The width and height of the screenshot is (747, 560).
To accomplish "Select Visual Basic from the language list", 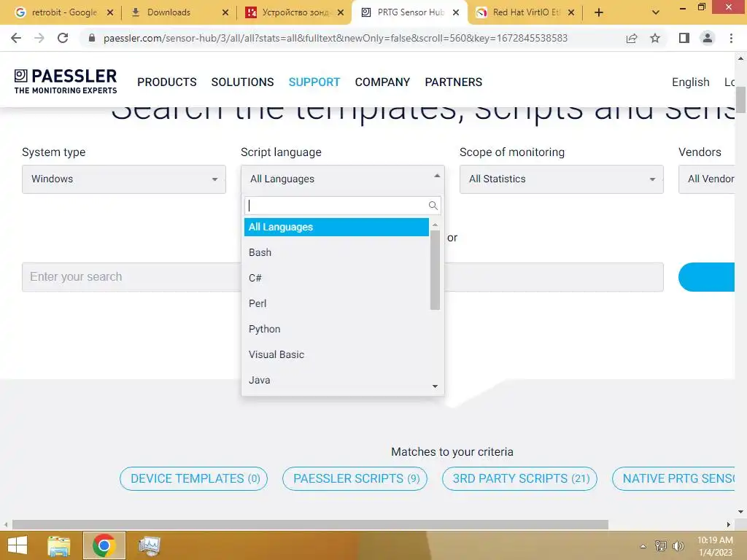I will pos(336,354).
